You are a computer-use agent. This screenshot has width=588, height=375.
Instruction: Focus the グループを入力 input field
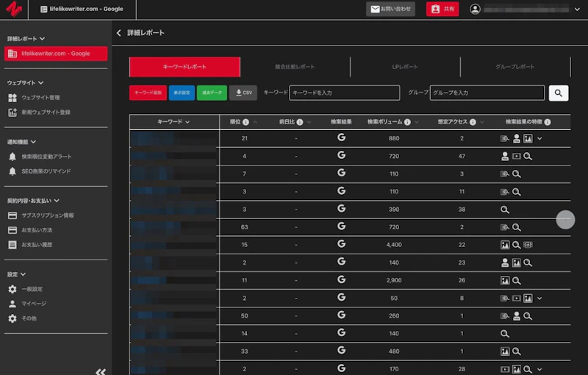(487, 93)
